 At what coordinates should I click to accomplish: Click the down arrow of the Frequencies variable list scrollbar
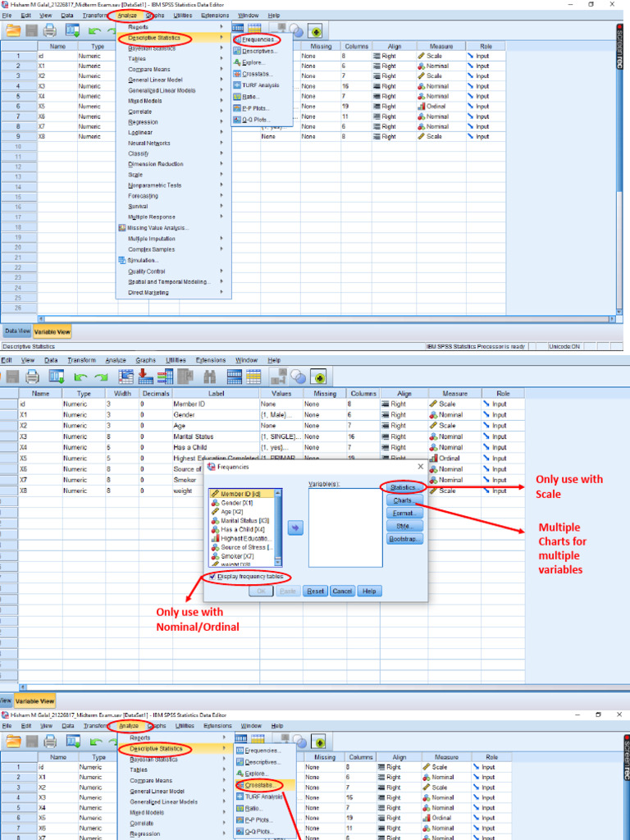tap(278, 563)
